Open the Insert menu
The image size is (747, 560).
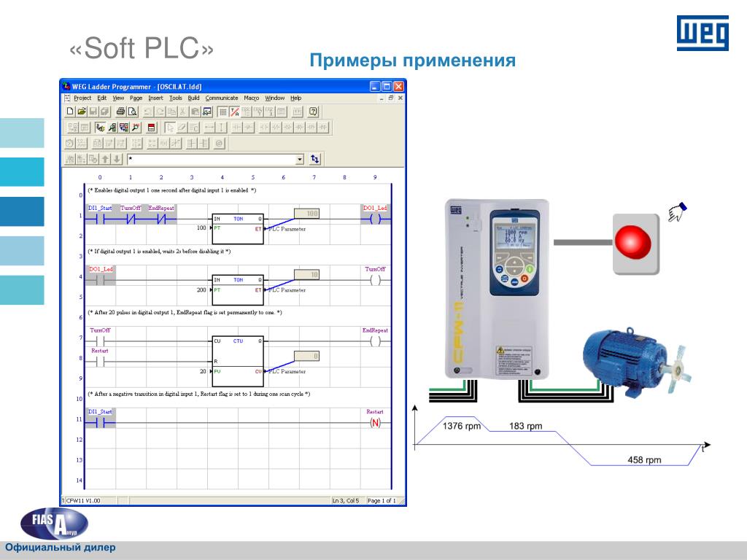point(156,98)
